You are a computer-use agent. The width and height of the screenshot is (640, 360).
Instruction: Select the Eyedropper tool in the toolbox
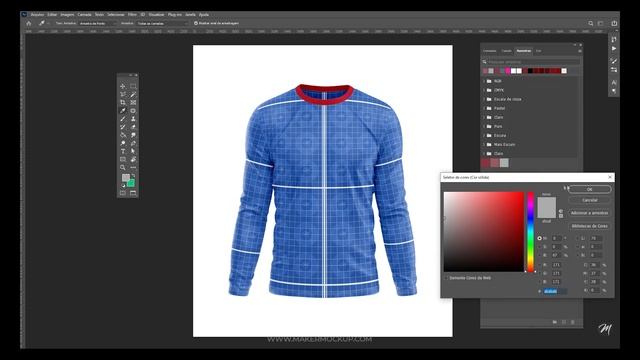[123, 111]
